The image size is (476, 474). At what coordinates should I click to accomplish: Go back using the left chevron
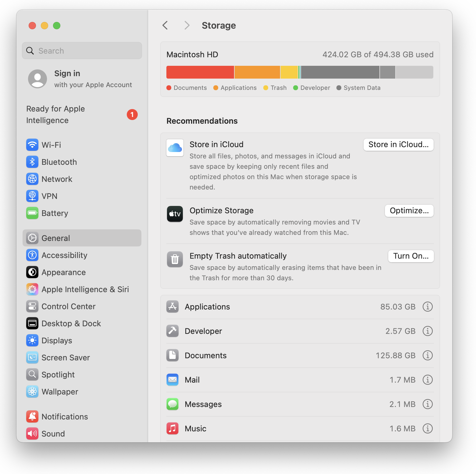point(165,25)
